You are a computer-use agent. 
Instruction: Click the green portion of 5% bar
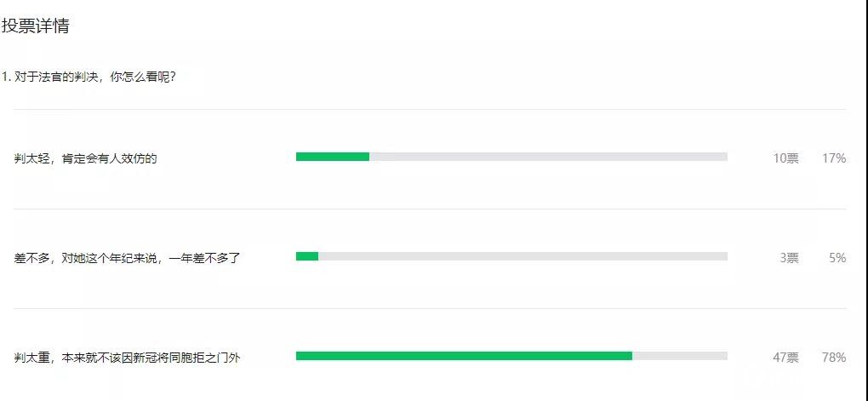(x=307, y=256)
